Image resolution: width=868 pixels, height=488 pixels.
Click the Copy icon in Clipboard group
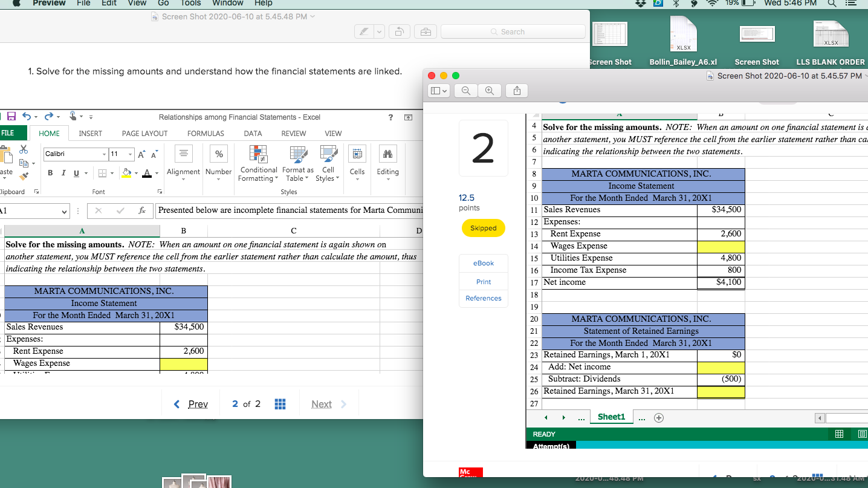24,163
